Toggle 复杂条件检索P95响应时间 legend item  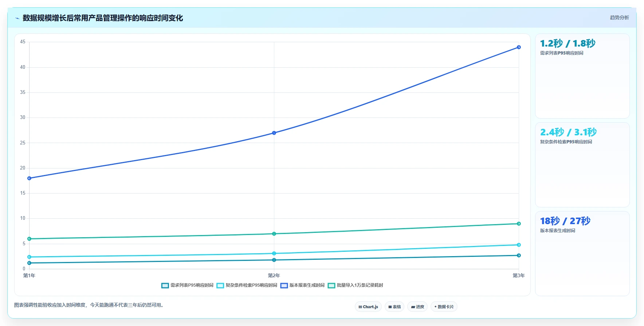(247, 285)
